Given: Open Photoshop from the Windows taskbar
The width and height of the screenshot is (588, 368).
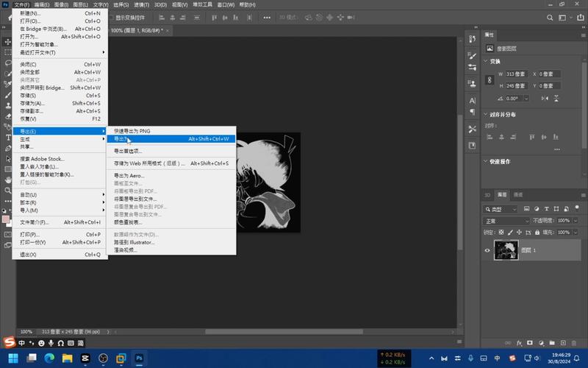Looking at the screenshot, I should click(139, 358).
